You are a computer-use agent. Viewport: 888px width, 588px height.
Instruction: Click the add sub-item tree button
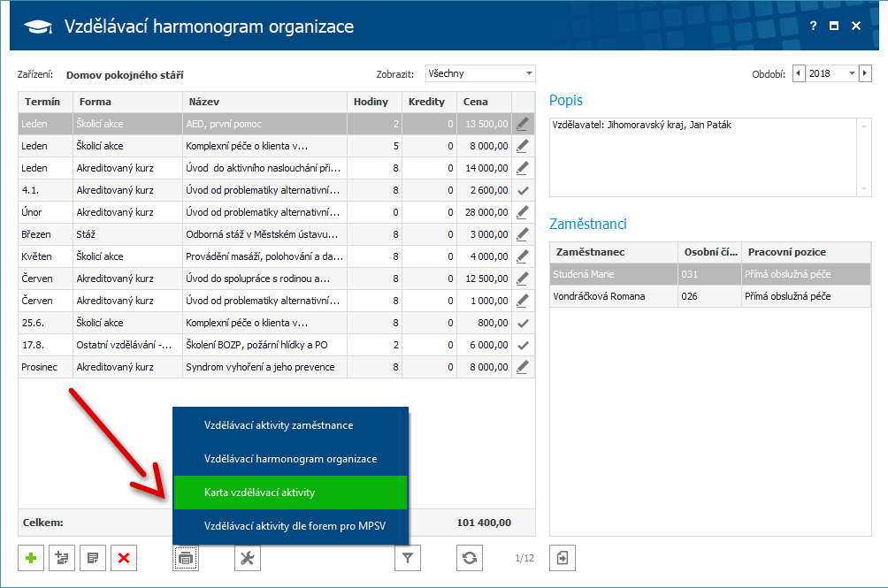[x=62, y=558]
